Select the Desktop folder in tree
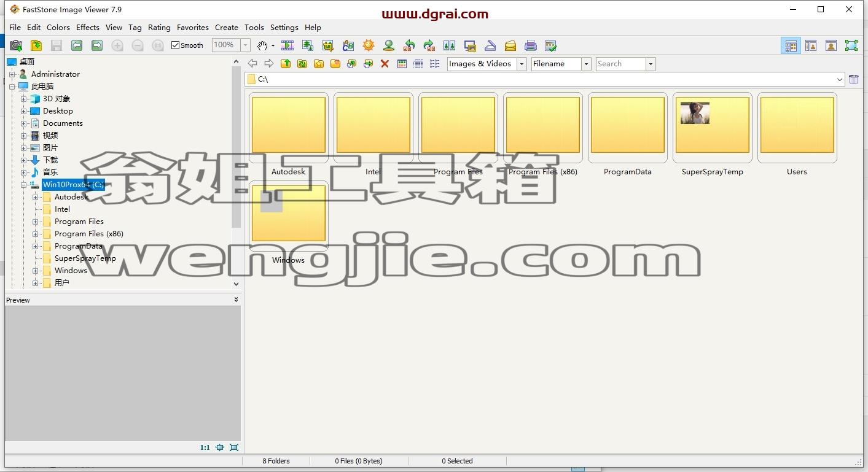Screen dimensions: 868x472 pos(58,111)
